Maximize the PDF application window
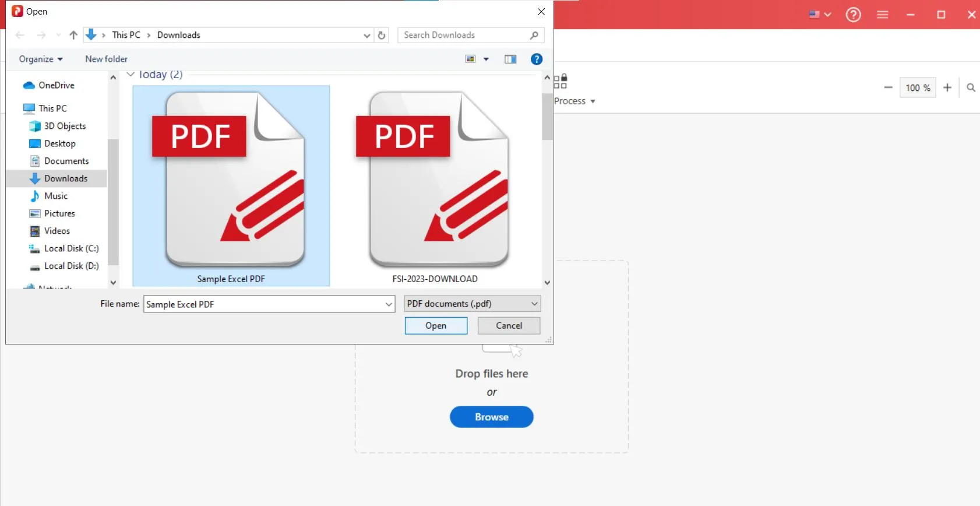 coord(941,15)
